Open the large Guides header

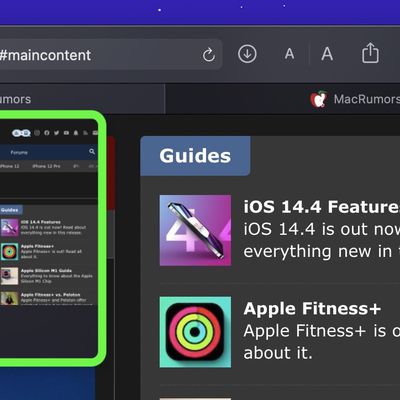pos(195,156)
